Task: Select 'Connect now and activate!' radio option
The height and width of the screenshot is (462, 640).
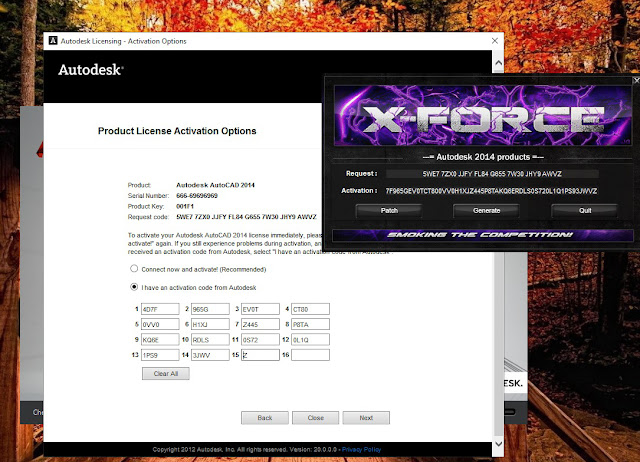Action: (134, 269)
